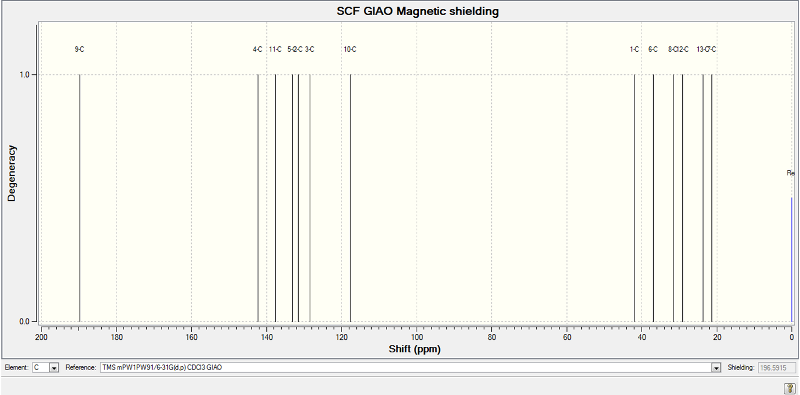Click the Degeneracy axis label
Viewport: 800px width, 395px height.
pyautogui.click(x=12, y=173)
